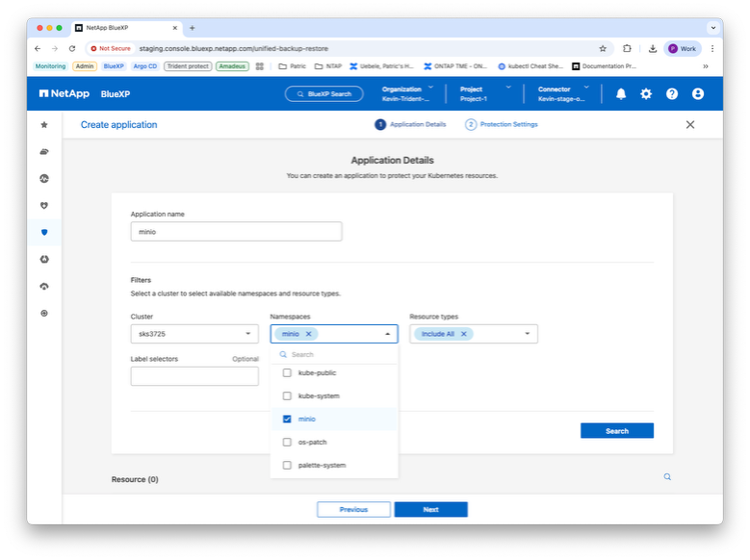Image resolution: width=750 pixels, height=560 pixels.
Task: Remove the minio namespace chip
Action: tap(308, 334)
